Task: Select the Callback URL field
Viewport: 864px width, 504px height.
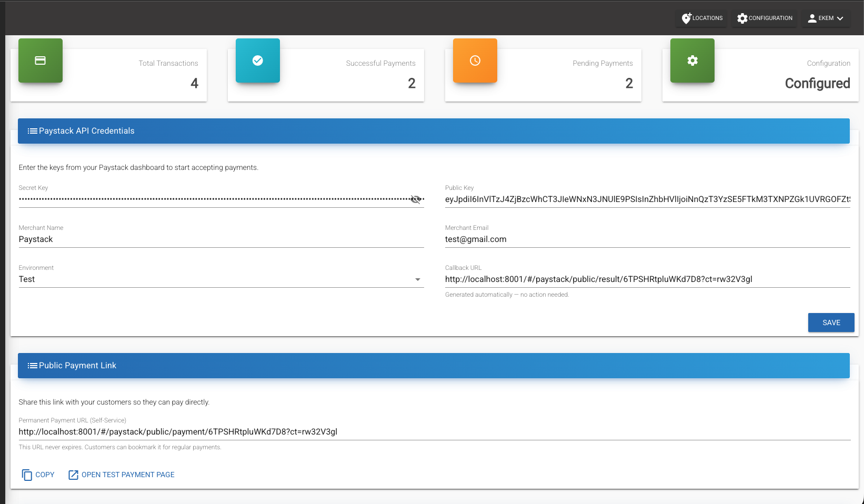Action: tap(648, 279)
